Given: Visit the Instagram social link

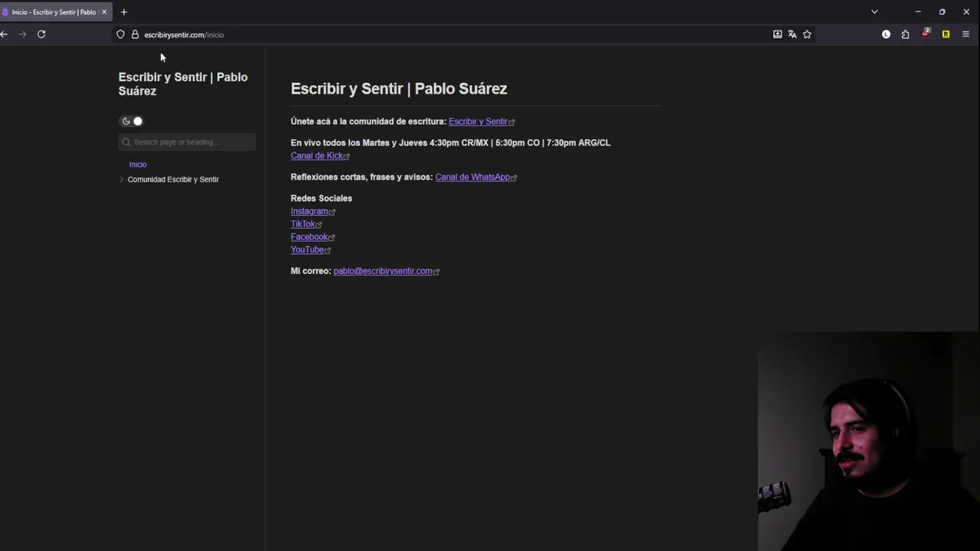Looking at the screenshot, I should 309,211.
